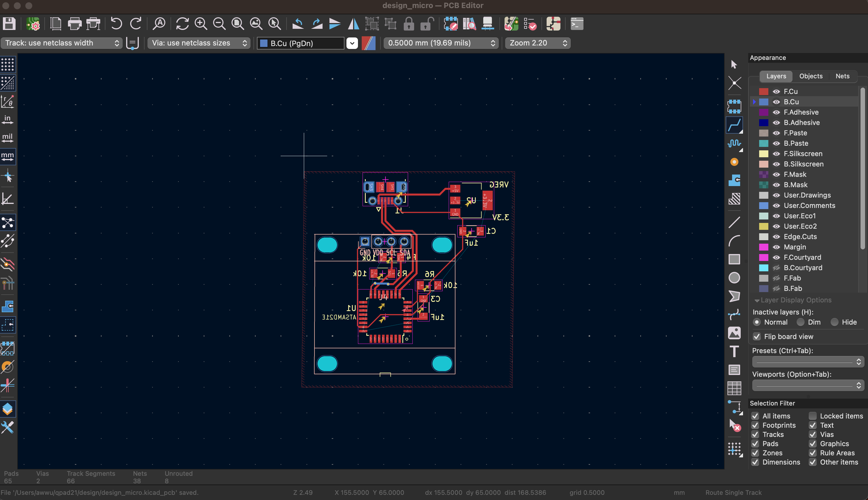Disable the Tracks selection filter

tap(755, 434)
